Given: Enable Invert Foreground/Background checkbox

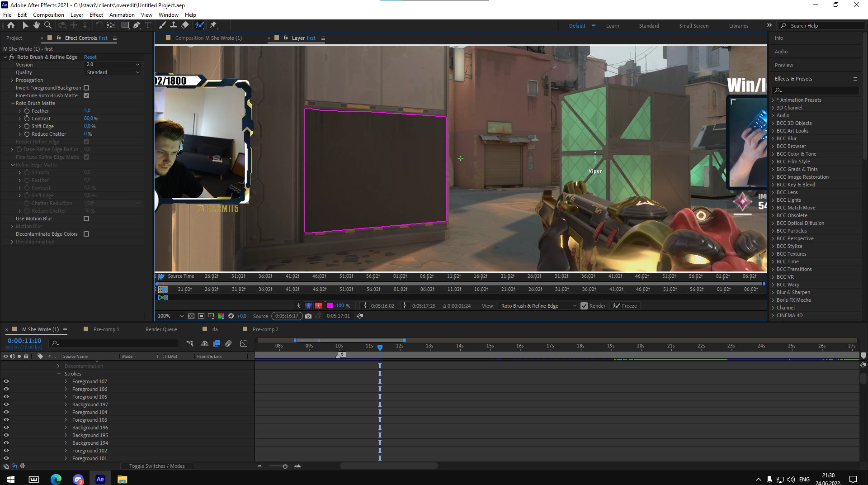Looking at the screenshot, I should click(86, 88).
